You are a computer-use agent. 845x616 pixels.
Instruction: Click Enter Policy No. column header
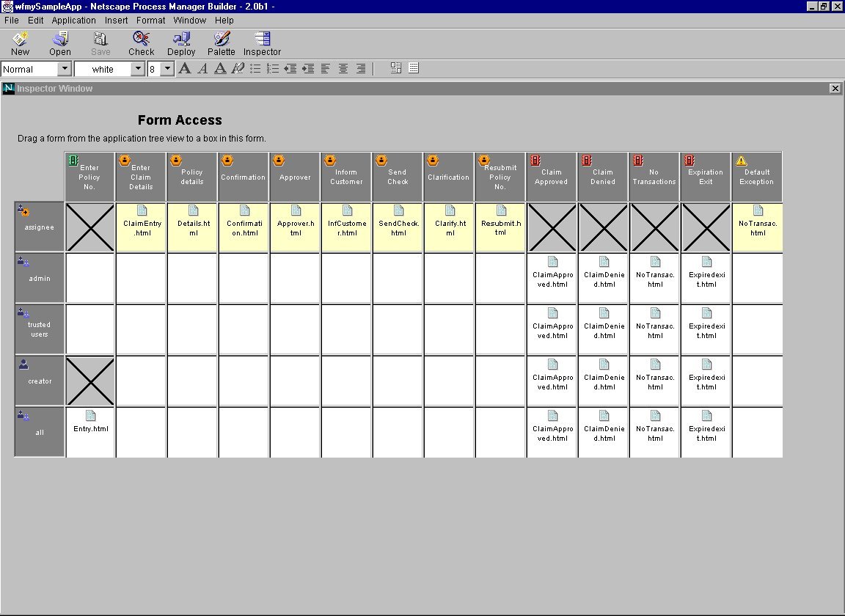point(89,177)
